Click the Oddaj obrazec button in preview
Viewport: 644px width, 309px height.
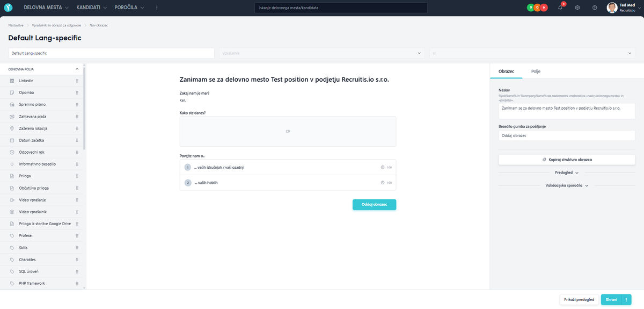coord(374,204)
